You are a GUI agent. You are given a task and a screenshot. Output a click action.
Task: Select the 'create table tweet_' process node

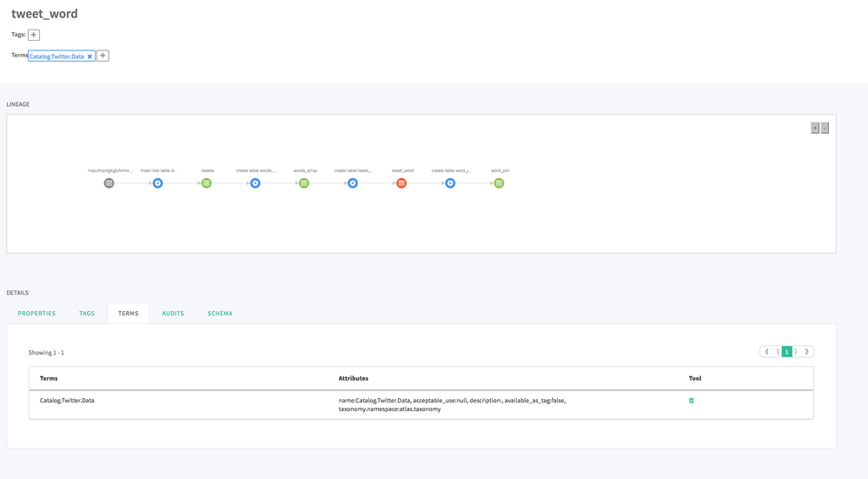click(x=353, y=183)
